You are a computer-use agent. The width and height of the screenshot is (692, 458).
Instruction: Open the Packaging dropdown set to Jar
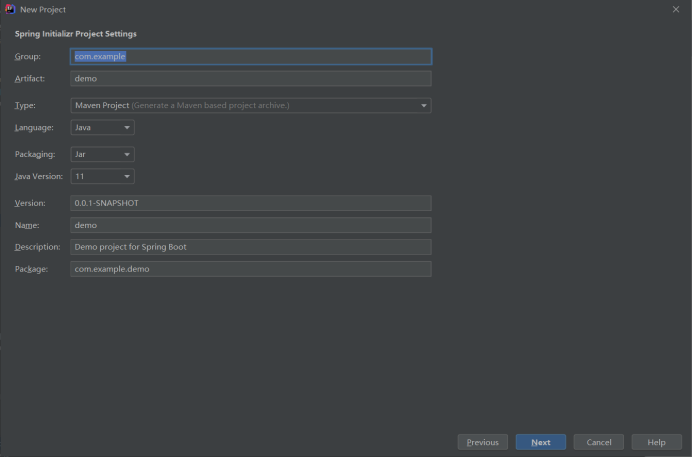[x=102, y=154]
